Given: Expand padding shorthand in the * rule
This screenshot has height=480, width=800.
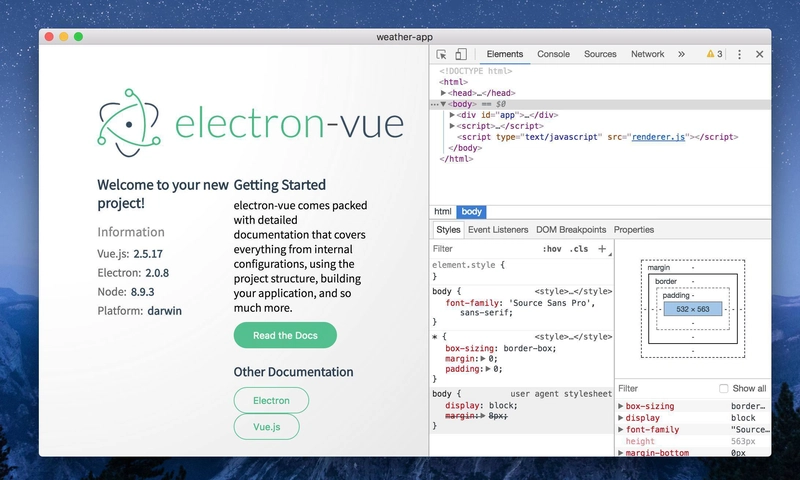Looking at the screenshot, I should click(488, 369).
